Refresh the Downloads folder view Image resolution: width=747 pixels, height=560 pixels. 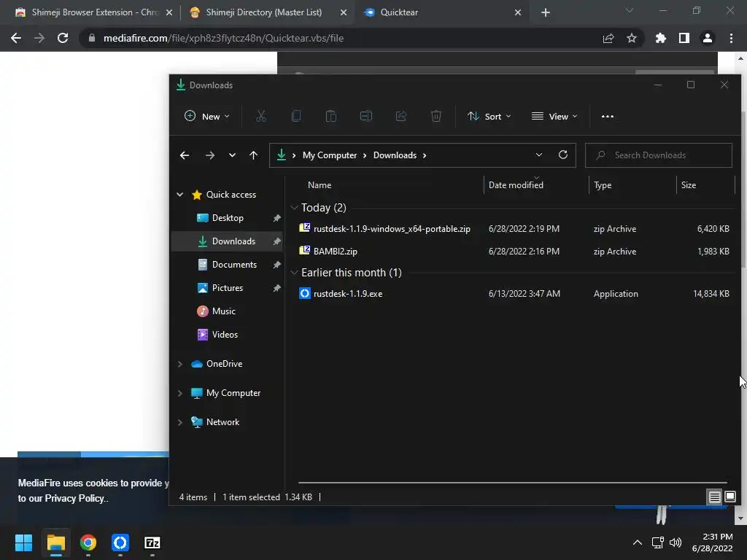[562, 155]
